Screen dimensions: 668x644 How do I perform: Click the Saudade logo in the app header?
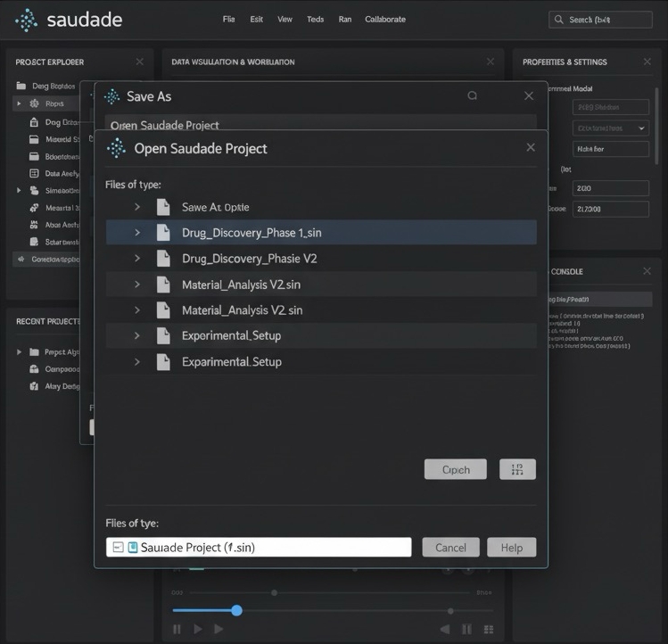tap(27, 20)
